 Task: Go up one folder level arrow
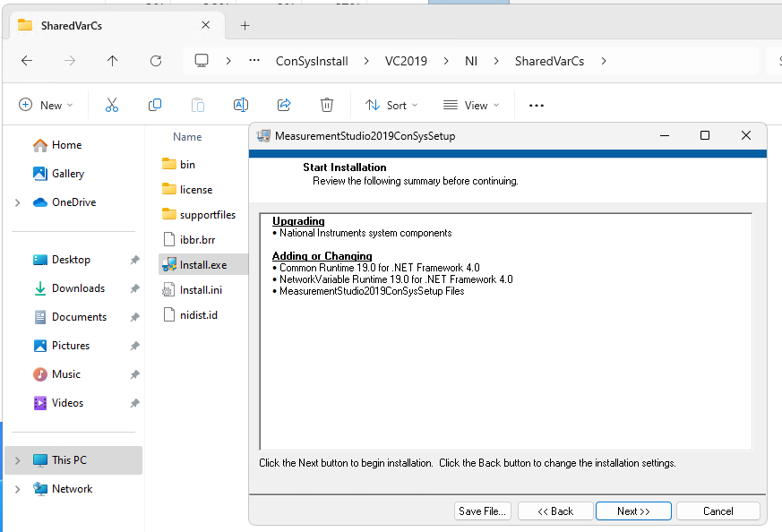point(112,61)
